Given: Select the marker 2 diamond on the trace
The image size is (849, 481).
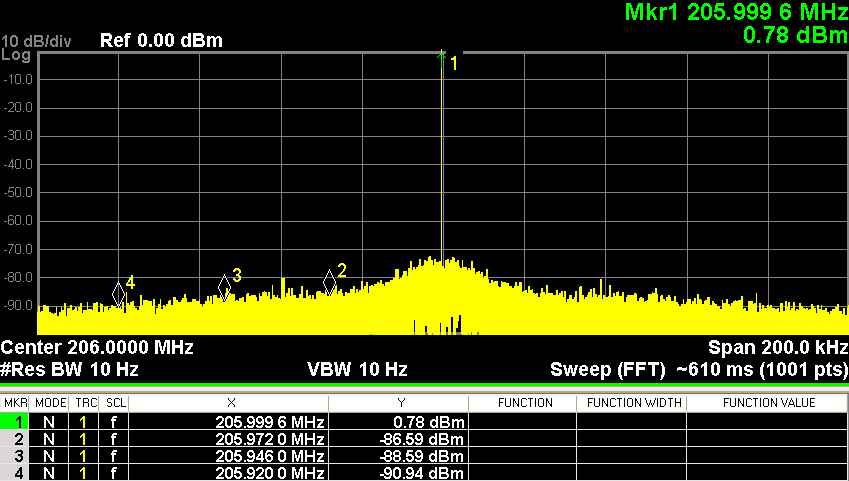Looking at the screenshot, I should pyautogui.click(x=330, y=282).
